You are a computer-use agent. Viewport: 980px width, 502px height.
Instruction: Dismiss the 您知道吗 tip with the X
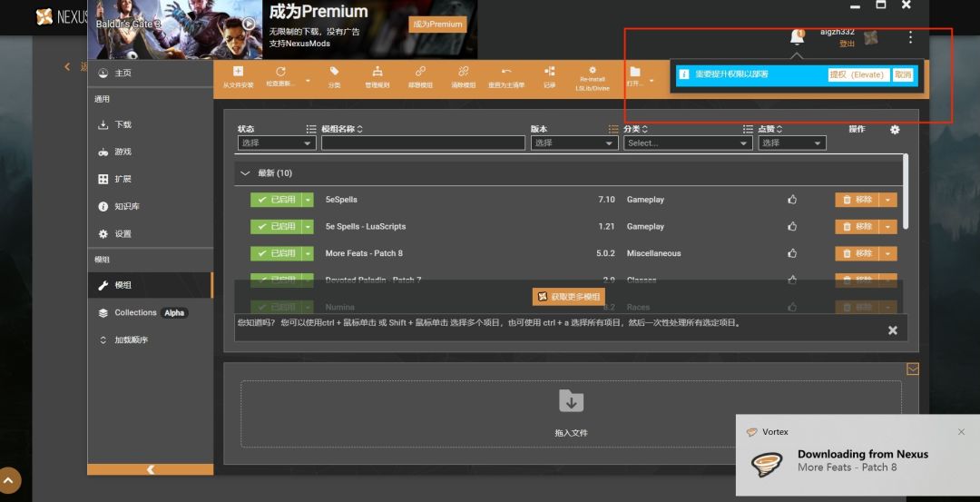pos(893,330)
